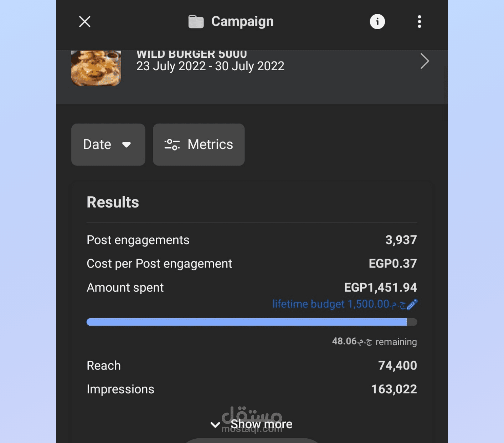Tap the Reach metric row
Screen dimensions: 504x443
[x=252, y=366]
